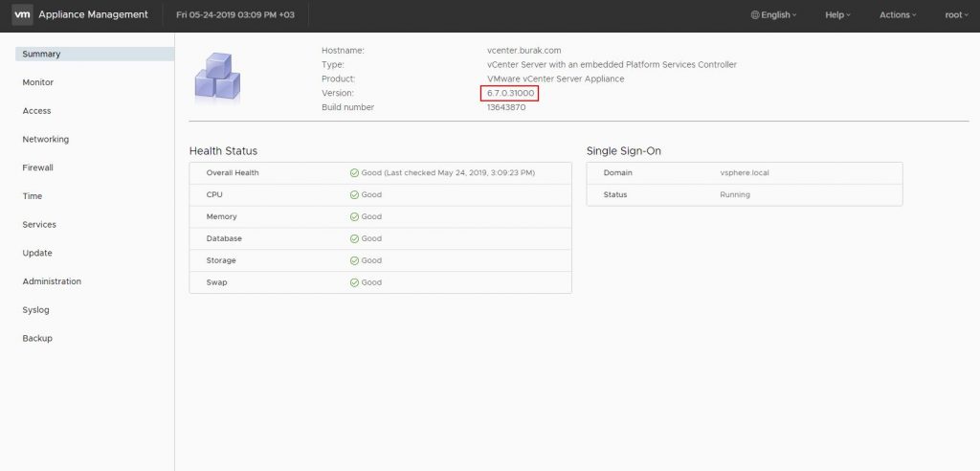Click the version number 6.7.0.31000
980x471 pixels.
[x=511, y=93]
